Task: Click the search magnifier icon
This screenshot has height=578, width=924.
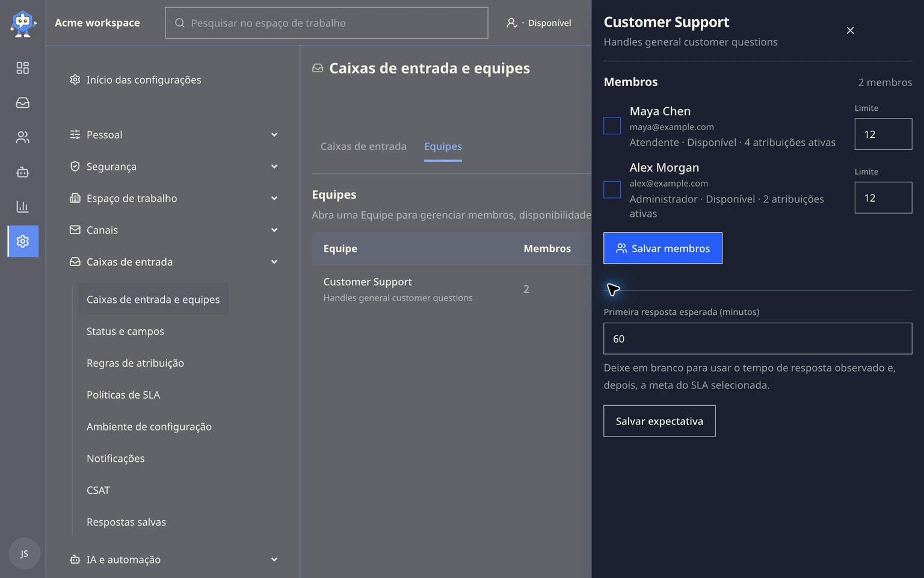Action: [x=180, y=23]
